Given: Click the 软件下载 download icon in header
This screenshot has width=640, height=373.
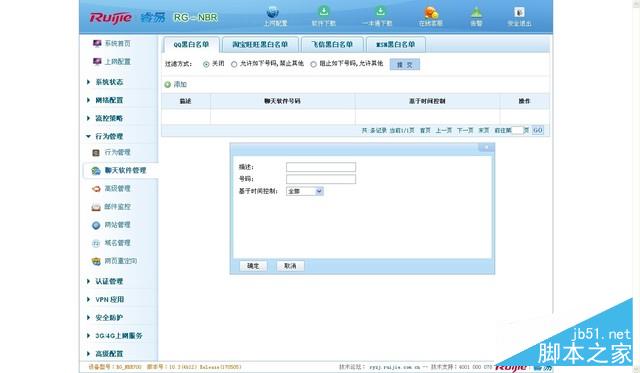Looking at the screenshot, I should click(324, 11).
